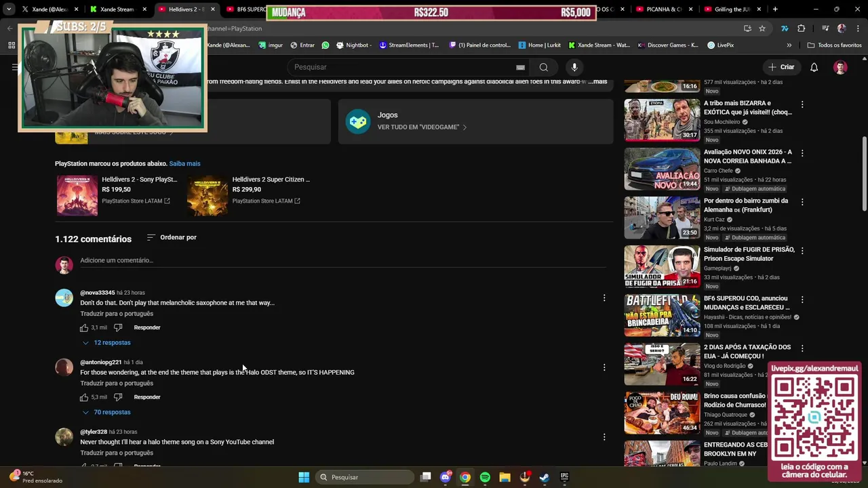Viewport: 868px width, 488px height.
Task: Open video options for A tribo mais BIZARRA
Action: (x=802, y=105)
